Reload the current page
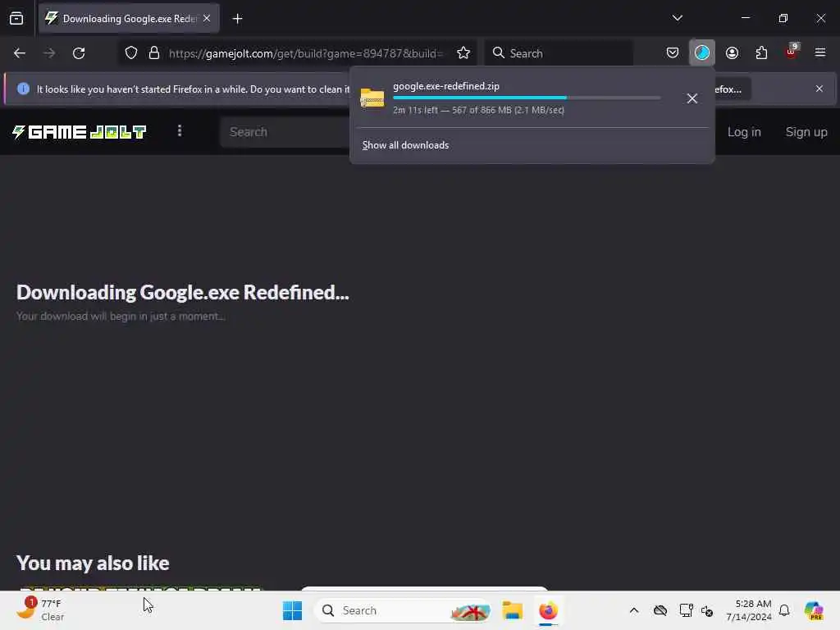The image size is (840, 630). (x=79, y=53)
